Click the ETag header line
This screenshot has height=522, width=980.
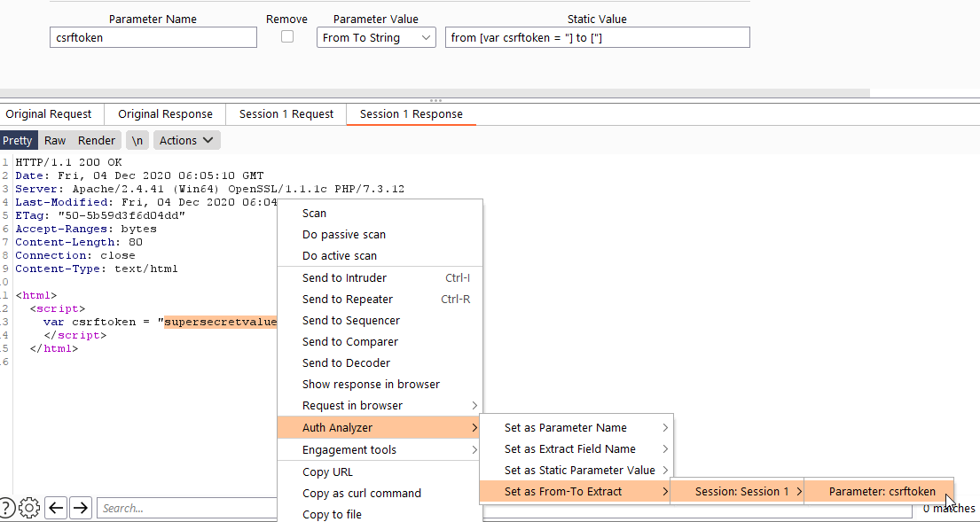pyautogui.click(x=100, y=215)
